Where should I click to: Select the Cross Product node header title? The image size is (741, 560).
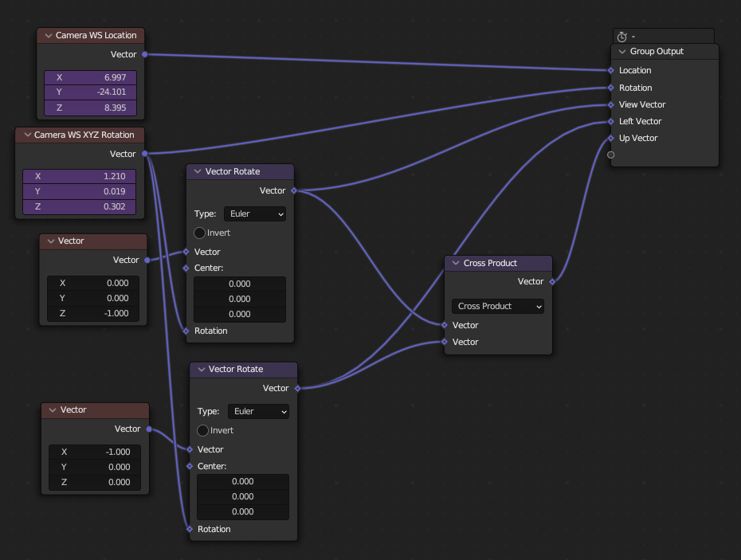point(490,263)
